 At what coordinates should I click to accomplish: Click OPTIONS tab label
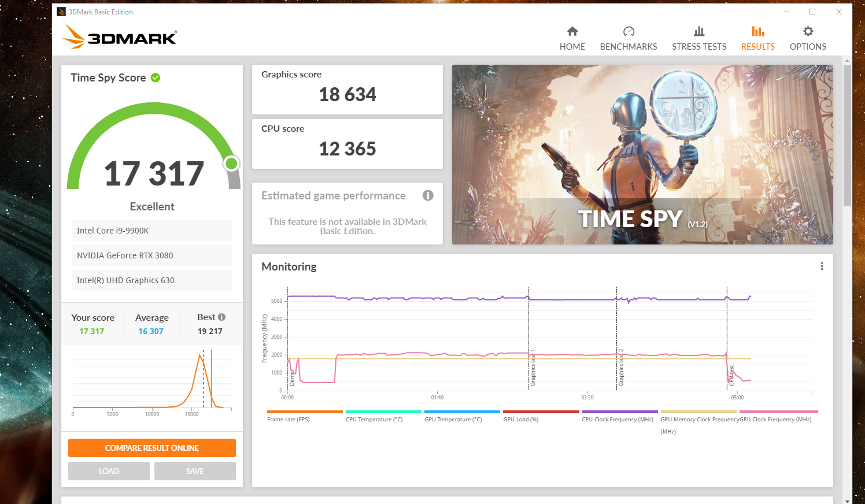(808, 47)
